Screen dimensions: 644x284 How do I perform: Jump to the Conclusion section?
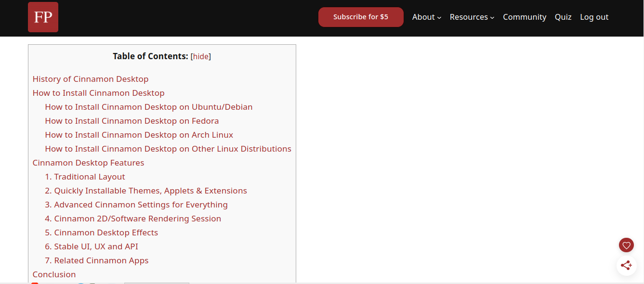pos(54,274)
